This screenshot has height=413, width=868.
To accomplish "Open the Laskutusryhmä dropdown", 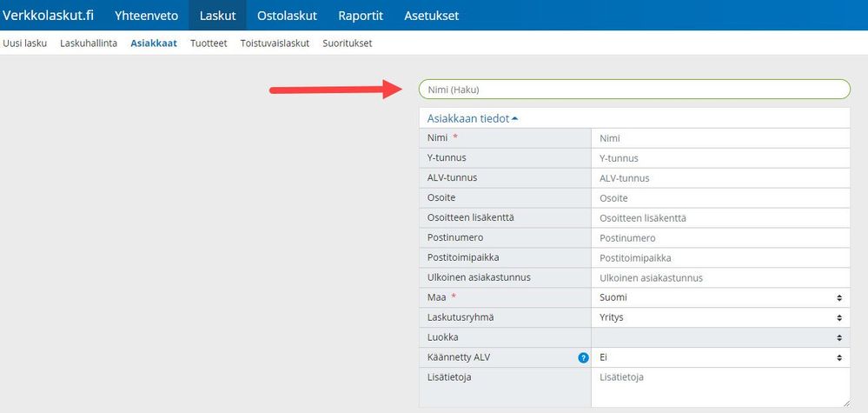I will click(x=719, y=317).
